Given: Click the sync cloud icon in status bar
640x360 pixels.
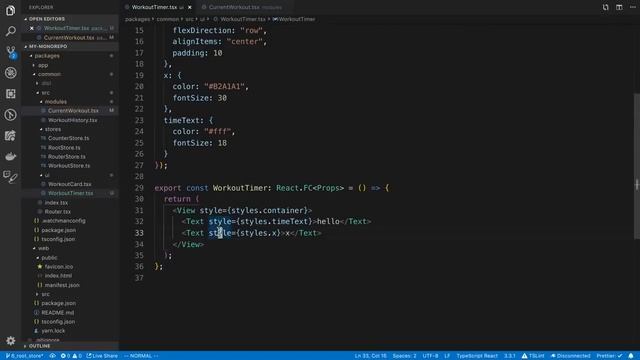Looking at the screenshot, I should pyautogui.click(x=53, y=356).
